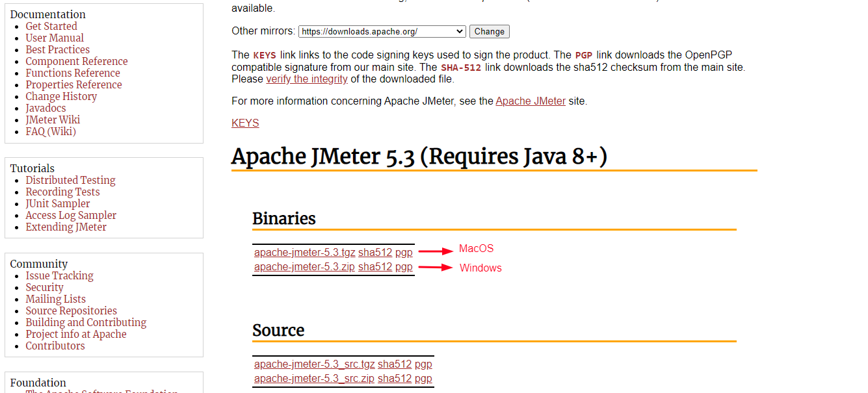This screenshot has height=393, width=868.
Task: Open the KEYS link
Action: 245,123
